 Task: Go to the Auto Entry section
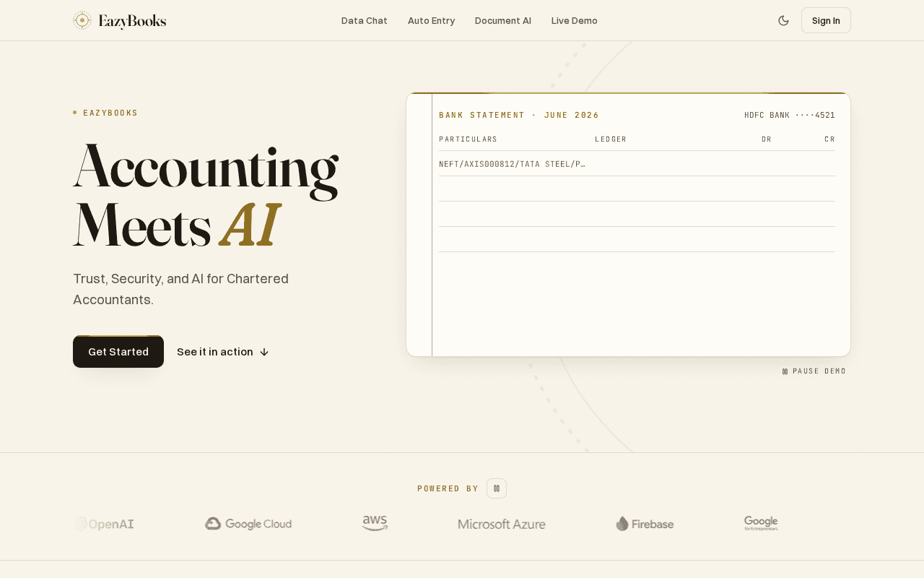pyautogui.click(x=431, y=20)
